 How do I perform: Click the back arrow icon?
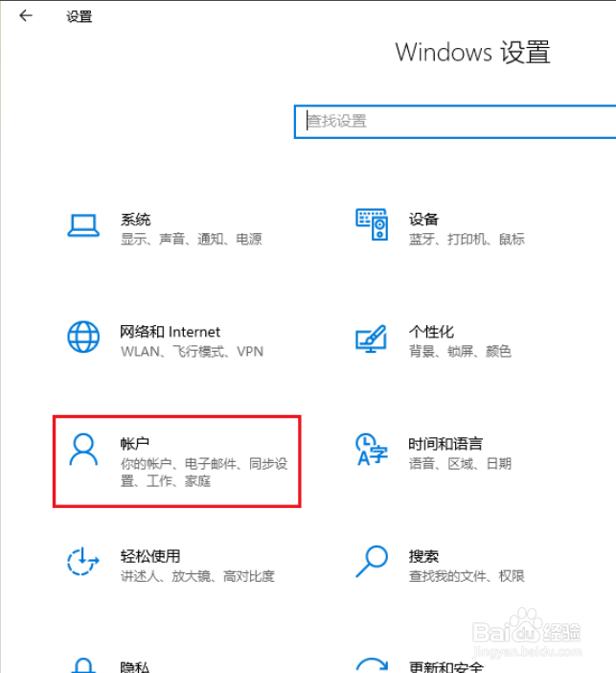[26, 16]
